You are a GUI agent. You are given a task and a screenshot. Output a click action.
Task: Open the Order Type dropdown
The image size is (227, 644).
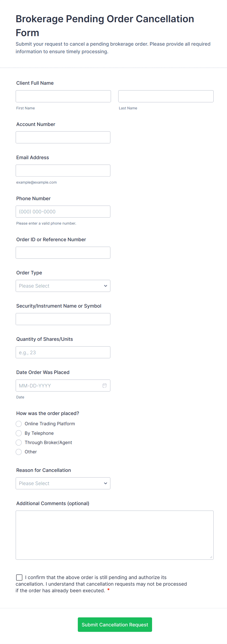63,286
